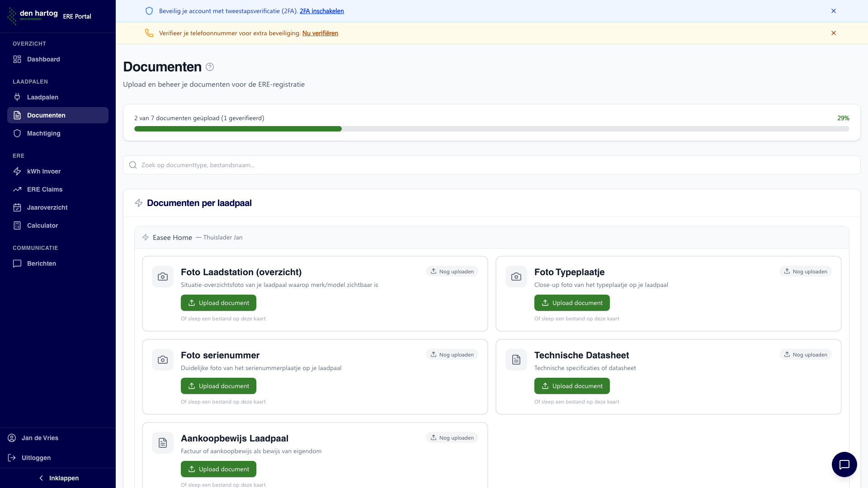This screenshot has height=488, width=868.
Task: Click the phone icon in the verification banner
Action: coord(149,33)
